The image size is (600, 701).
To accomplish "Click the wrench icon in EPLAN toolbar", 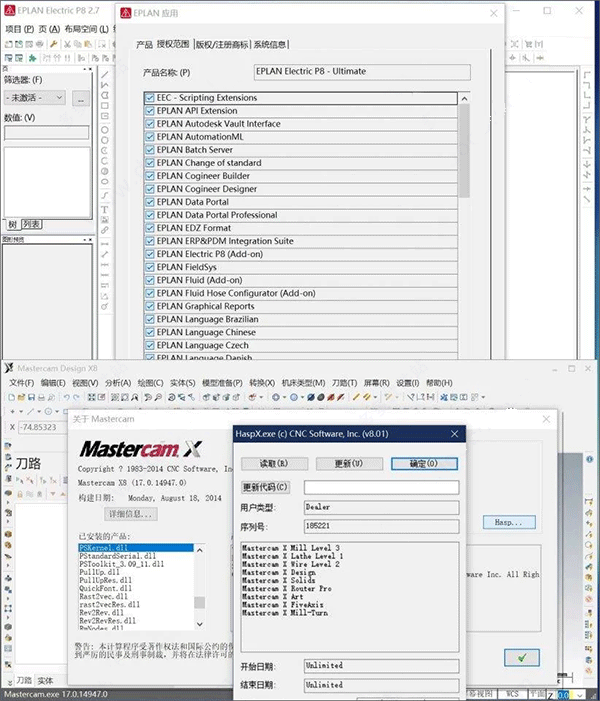I will coord(54,44).
